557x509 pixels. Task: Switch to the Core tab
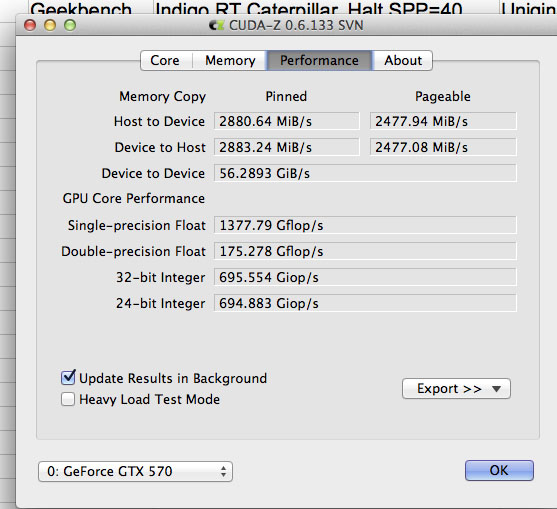pyautogui.click(x=165, y=60)
